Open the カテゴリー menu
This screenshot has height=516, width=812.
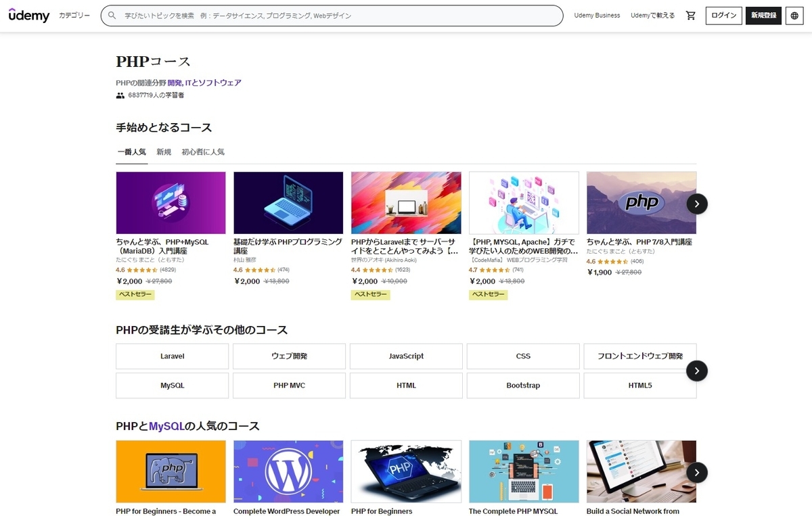coord(74,16)
